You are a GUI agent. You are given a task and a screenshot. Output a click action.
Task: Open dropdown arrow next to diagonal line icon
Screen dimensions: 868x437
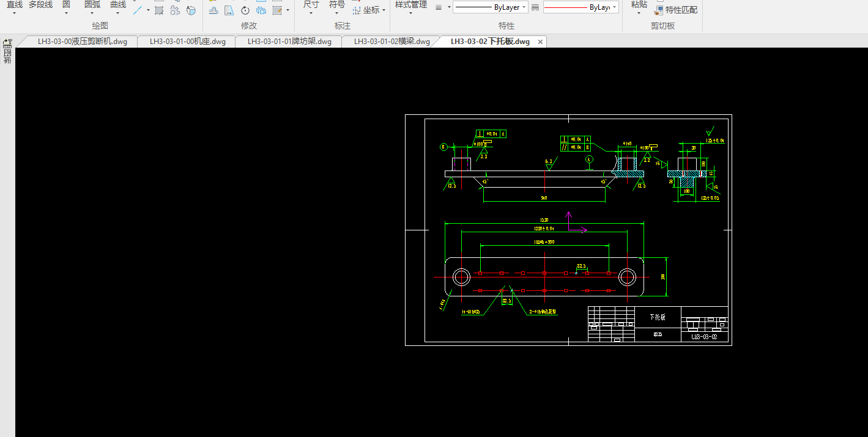[x=148, y=10]
